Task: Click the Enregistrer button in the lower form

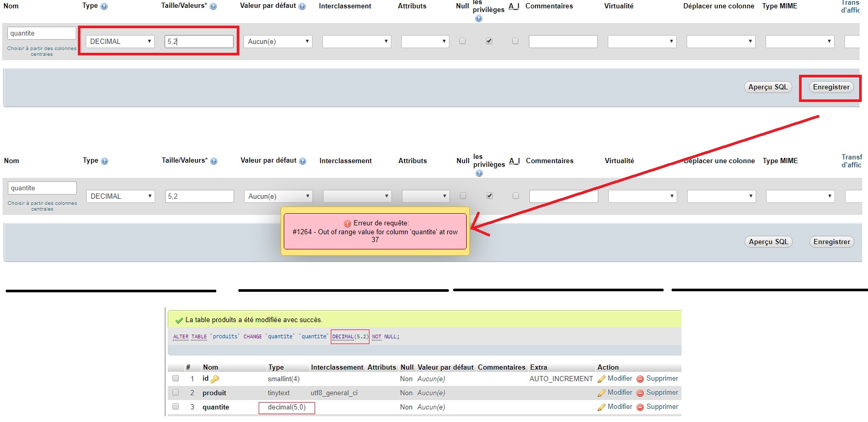Action: point(832,242)
